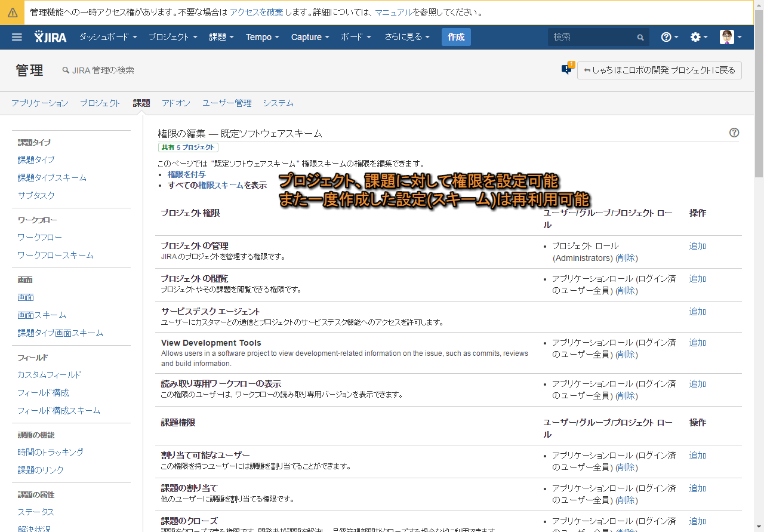Select the 課題 admin tab
This screenshot has width=764, height=532.
click(x=141, y=103)
